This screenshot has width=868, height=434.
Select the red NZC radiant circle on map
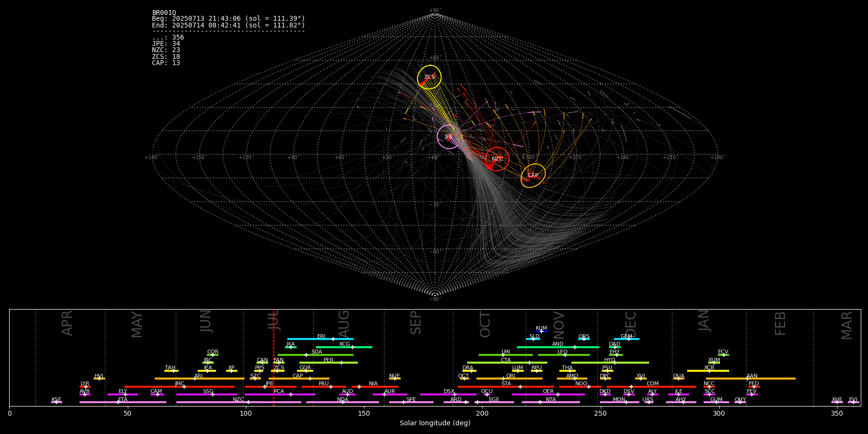point(497,159)
